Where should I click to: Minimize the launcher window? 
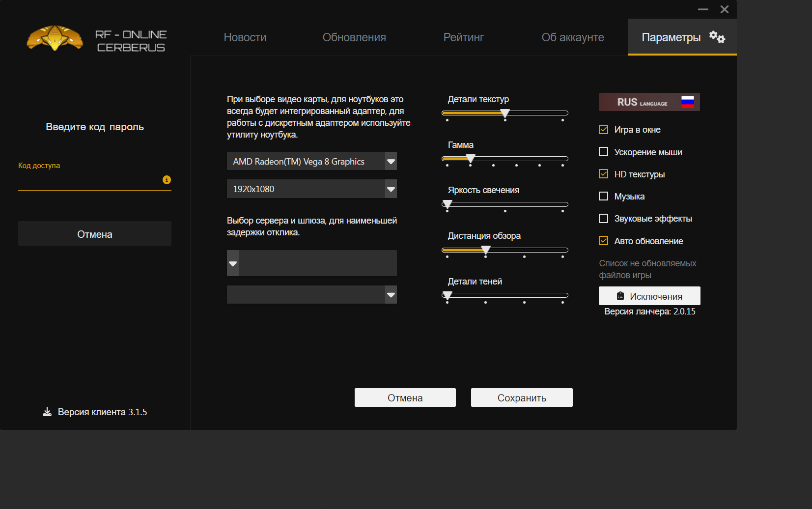click(703, 9)
